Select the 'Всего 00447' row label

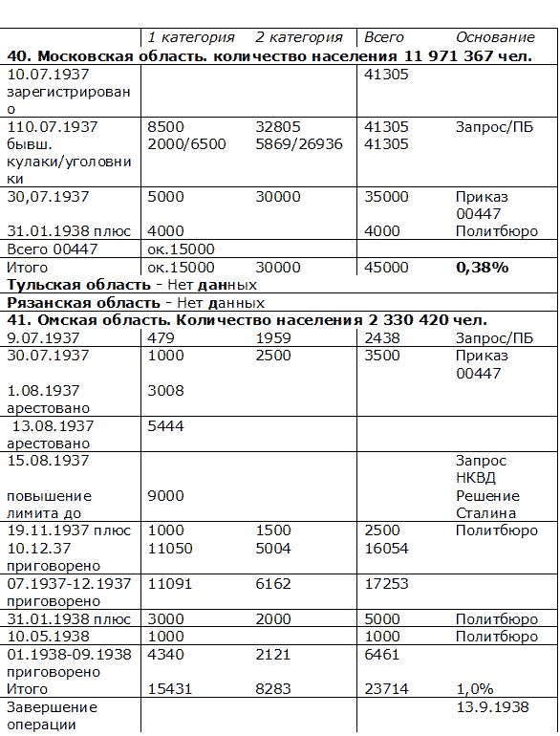[53, 249]
